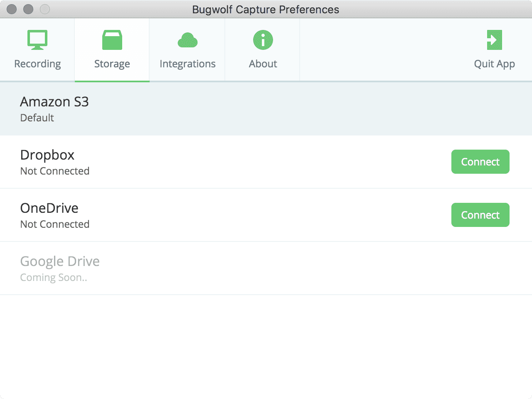532x399 pixels.
Task: Click the About info icon
Action: click(263, 40)
